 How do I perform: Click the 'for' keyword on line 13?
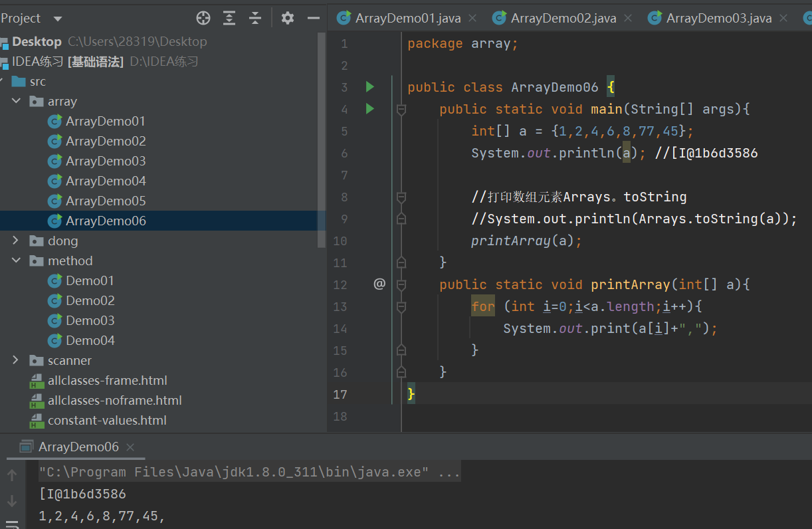pyautogui.click(x=483, y=306)
